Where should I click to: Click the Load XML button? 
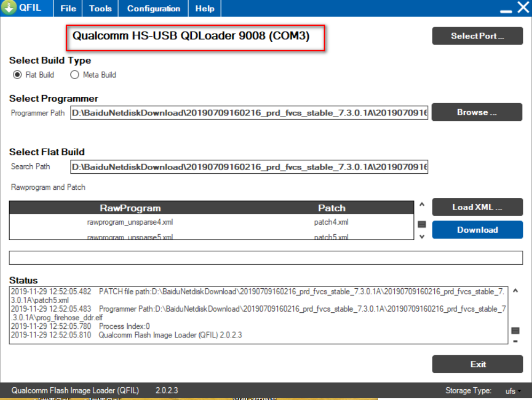pyautogui.click(x=477, y=207)
